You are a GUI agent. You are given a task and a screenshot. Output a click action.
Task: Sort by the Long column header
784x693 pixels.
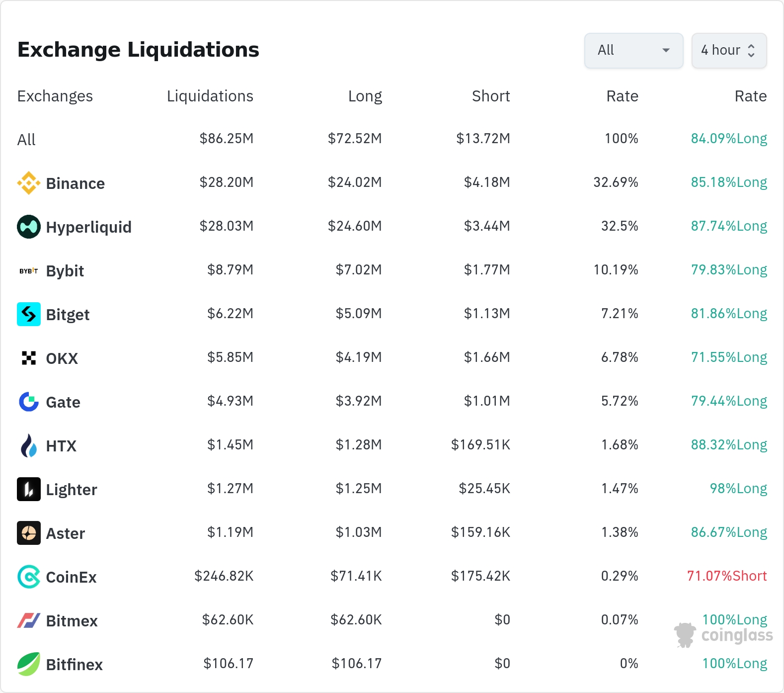click(365, 96)
